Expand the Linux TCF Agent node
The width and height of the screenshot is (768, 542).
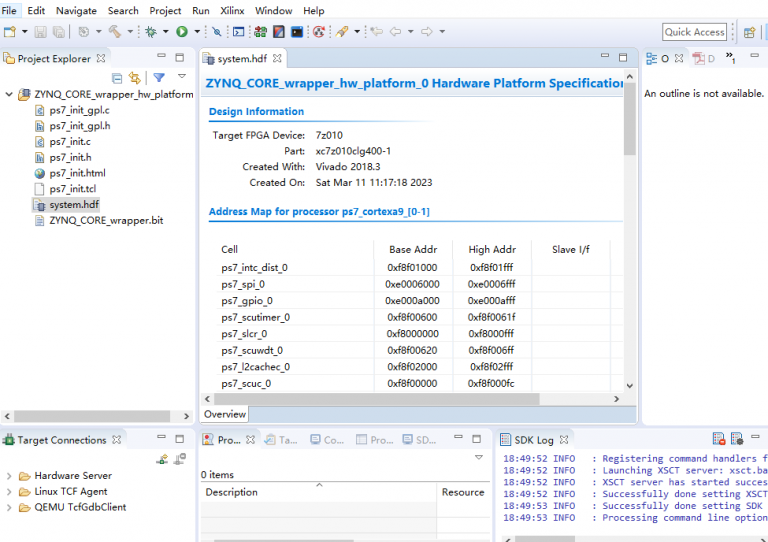point(9,492)
